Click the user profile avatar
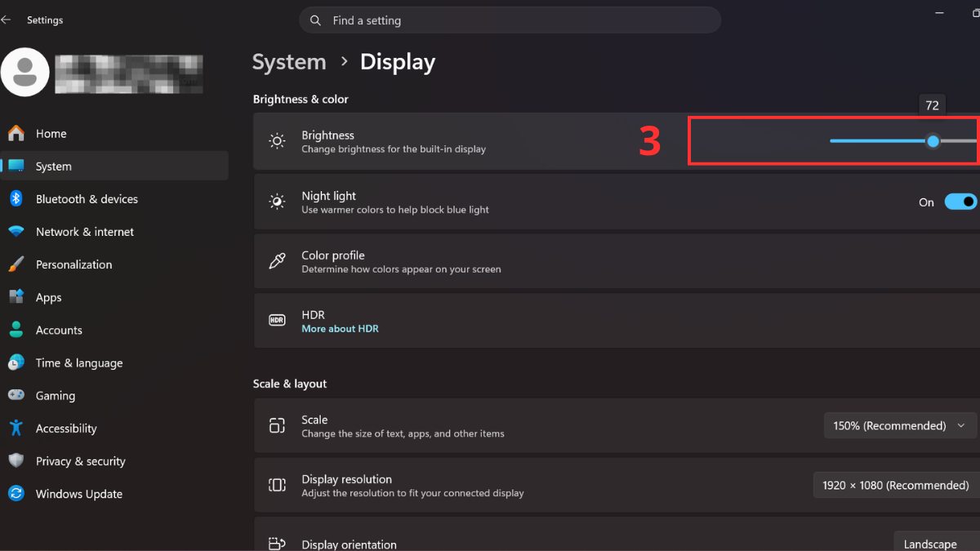This screenshot has height=551, width=980. click(24, 72)
